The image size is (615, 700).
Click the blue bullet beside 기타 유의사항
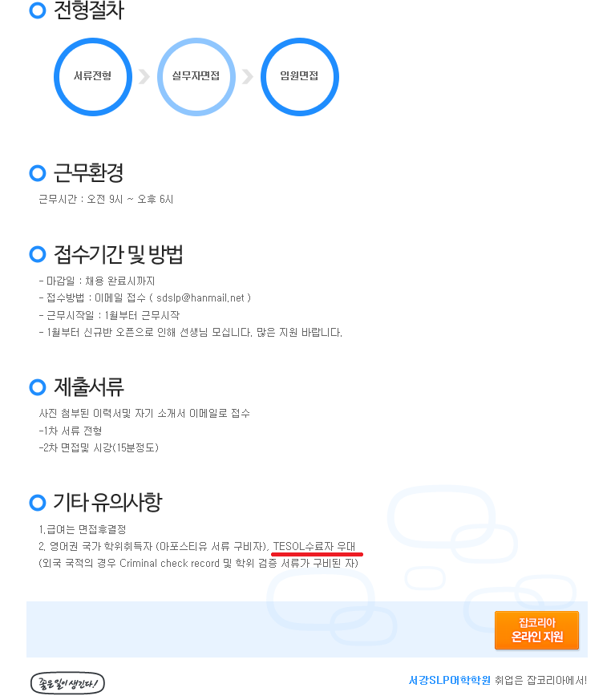38,503
